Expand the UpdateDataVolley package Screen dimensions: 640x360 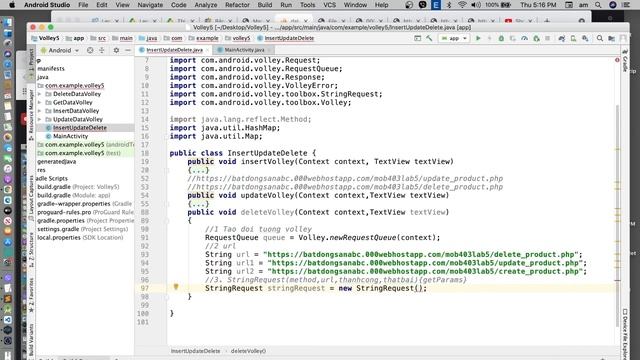pos(40,119)
